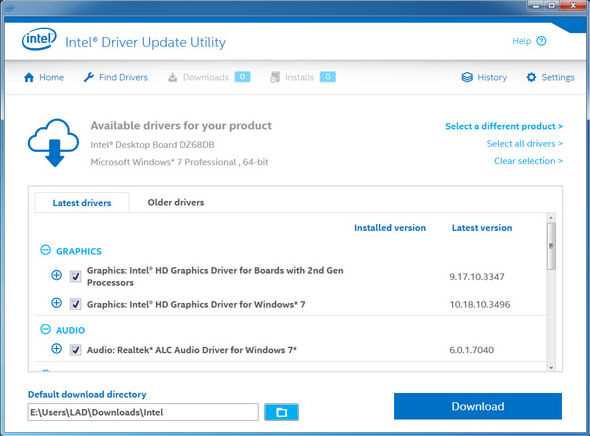This screenshot has height=436, width=590.
Task: Uncheck HD Graphics Driver for 2nd Gen Processors
Action: [76, 276]
